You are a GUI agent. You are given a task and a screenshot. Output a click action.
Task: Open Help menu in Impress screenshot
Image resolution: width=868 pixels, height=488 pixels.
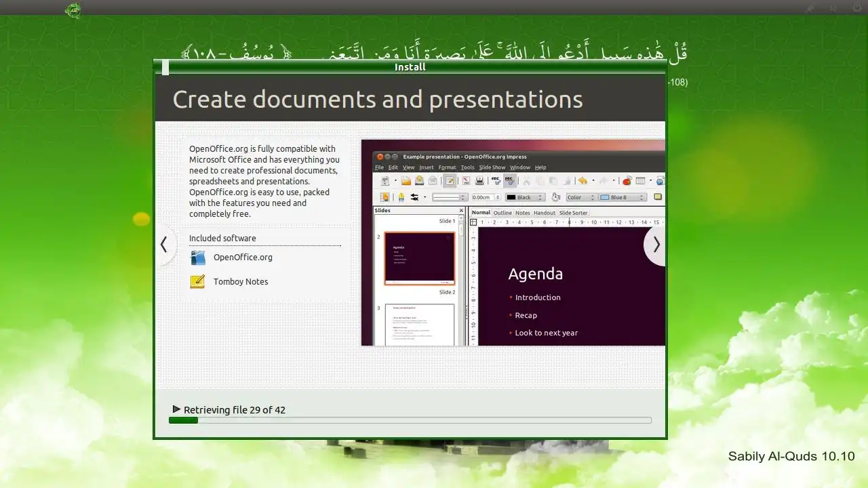click(540, 167)
